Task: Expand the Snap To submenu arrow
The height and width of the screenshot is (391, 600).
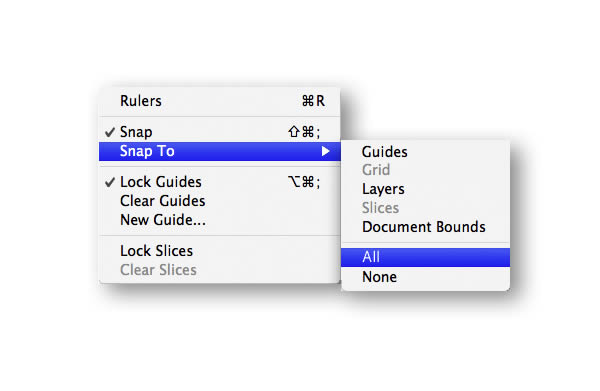Action: (325, 151)
